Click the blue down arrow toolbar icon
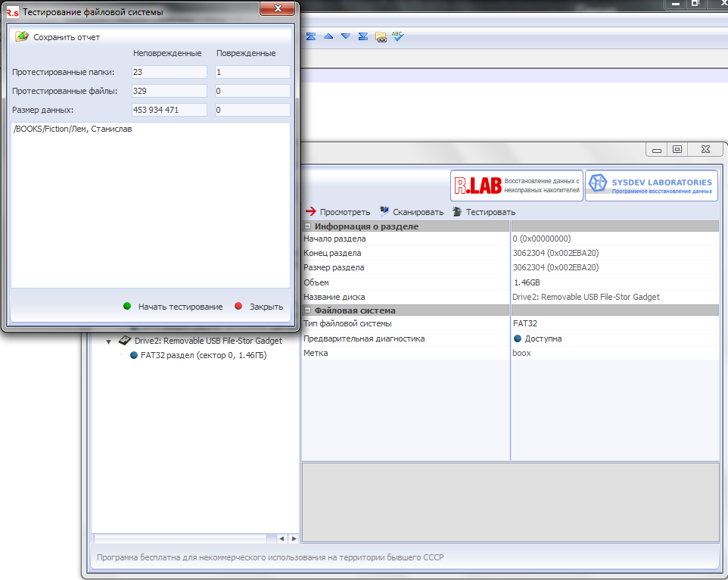Screen dimensions: 728x580 pos(346,36)
